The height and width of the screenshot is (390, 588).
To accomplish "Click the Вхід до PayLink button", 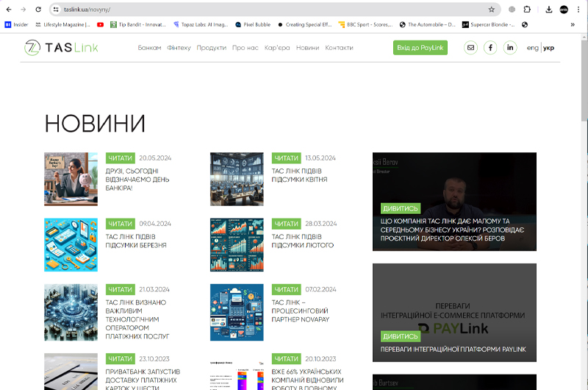I will pyautogui.click(x=420, y=48).
